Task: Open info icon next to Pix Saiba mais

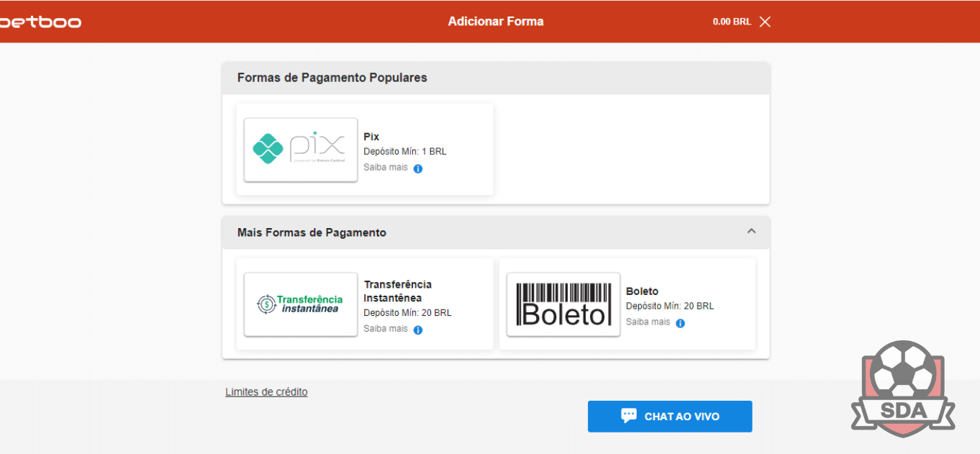Action: 418,168
